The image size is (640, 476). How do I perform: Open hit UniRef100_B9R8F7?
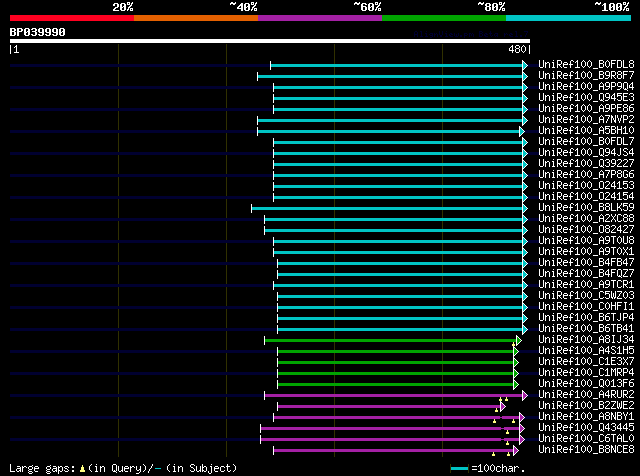point(586,76)
